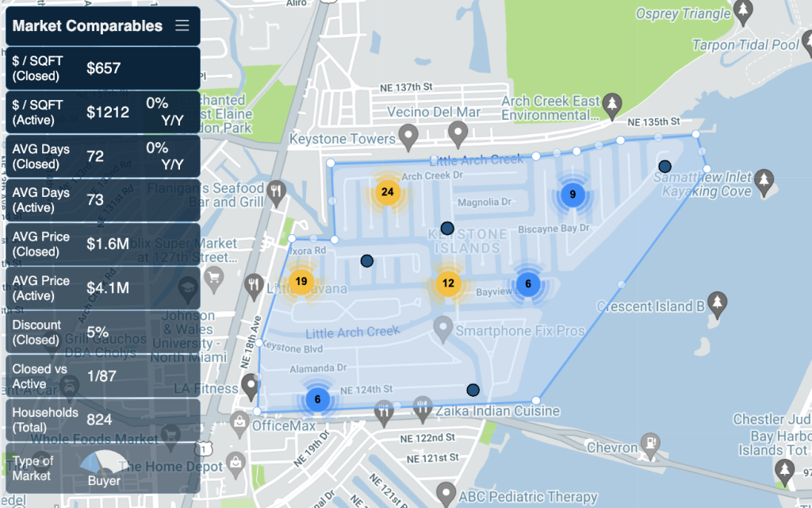Click the $4.1M average active price
The width and height of the screenshot is (812, 508).
[108, 288]
